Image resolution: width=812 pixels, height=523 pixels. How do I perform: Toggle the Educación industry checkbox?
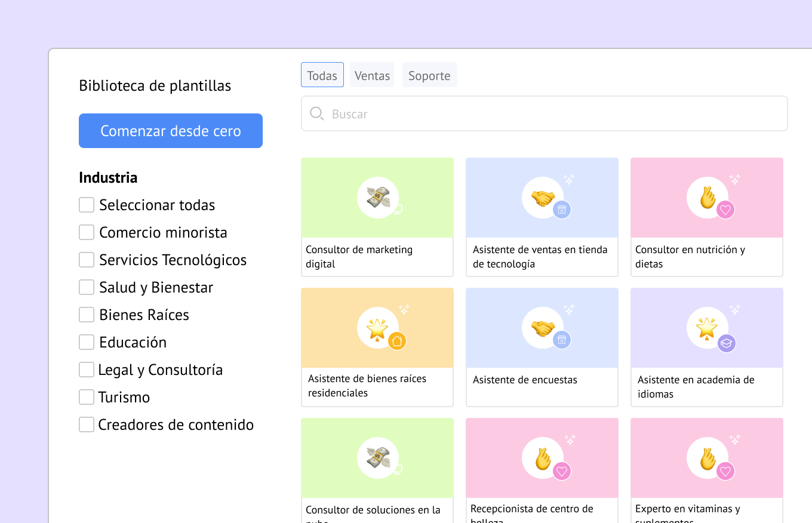tap(87, 342)
